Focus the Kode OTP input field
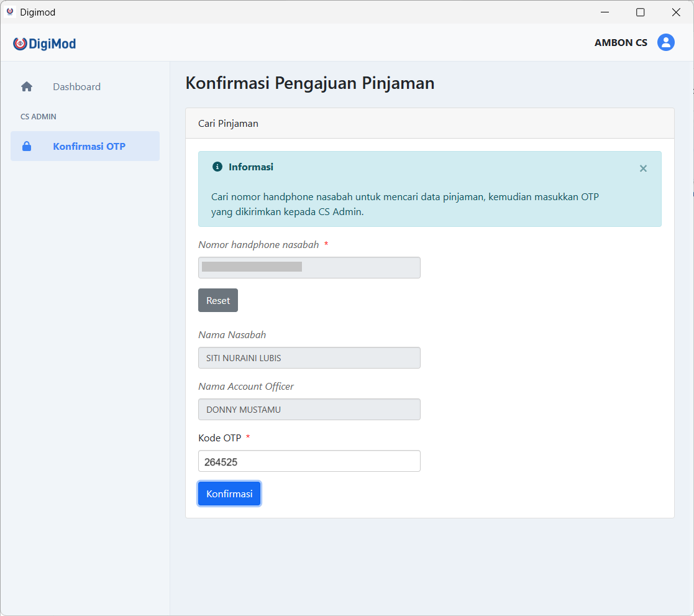Image resolution: width=694 pixels, height=616 pixels. (x=309, y=461)
